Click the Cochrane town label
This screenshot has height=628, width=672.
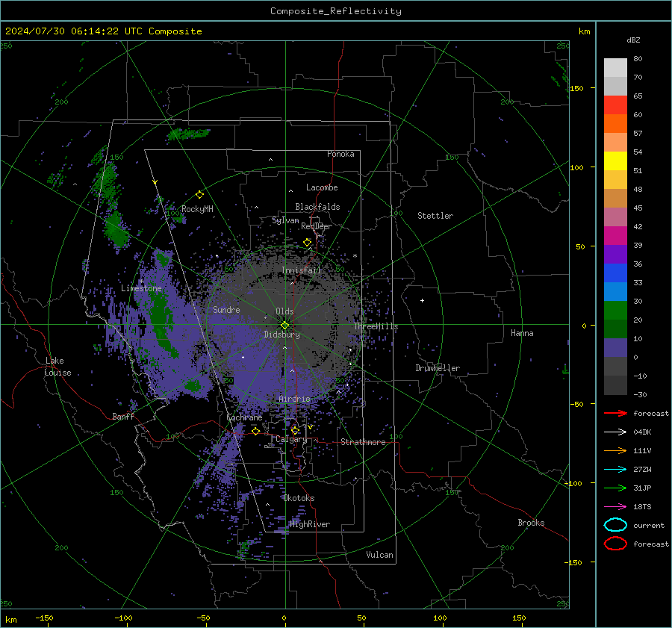(x=244, y=417)
